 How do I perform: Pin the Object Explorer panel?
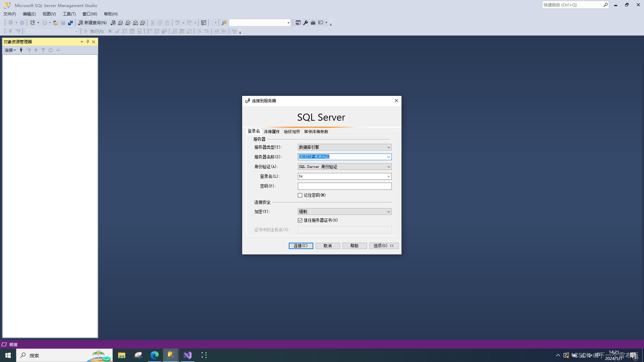click(x=88, y=42)
